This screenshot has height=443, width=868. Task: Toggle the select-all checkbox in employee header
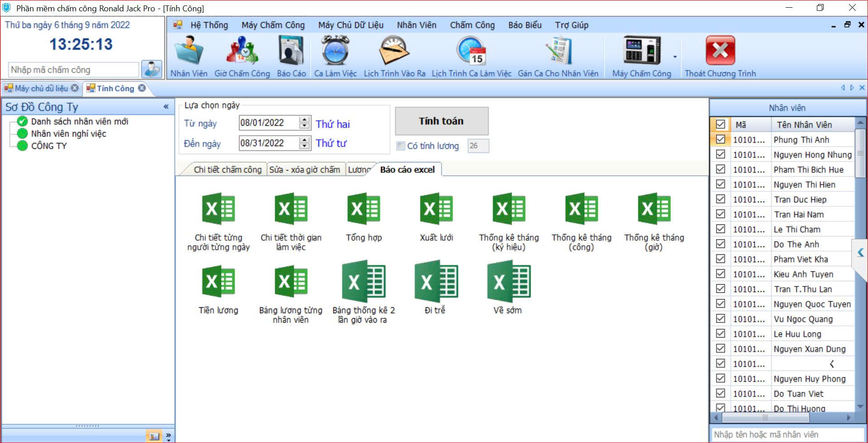pyautogui.click(x=720, y=124)
